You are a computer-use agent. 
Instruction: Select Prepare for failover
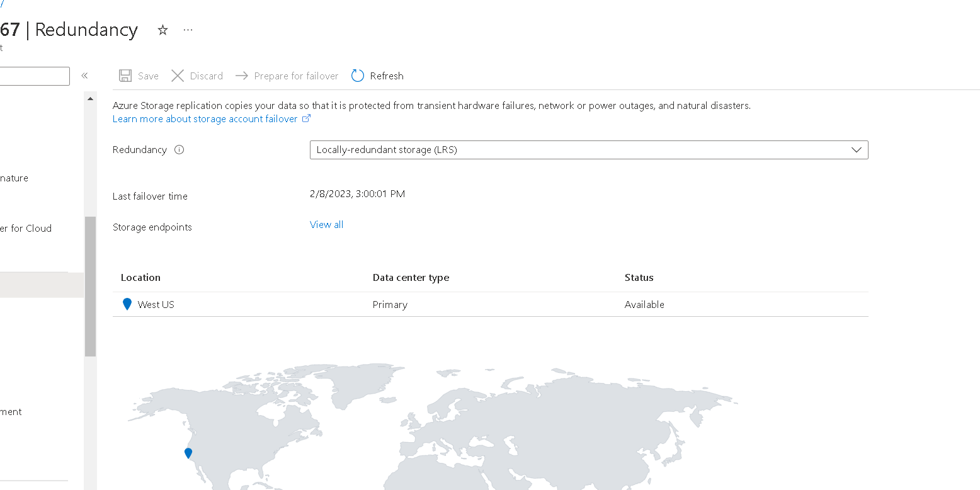[x=287, y=76]
